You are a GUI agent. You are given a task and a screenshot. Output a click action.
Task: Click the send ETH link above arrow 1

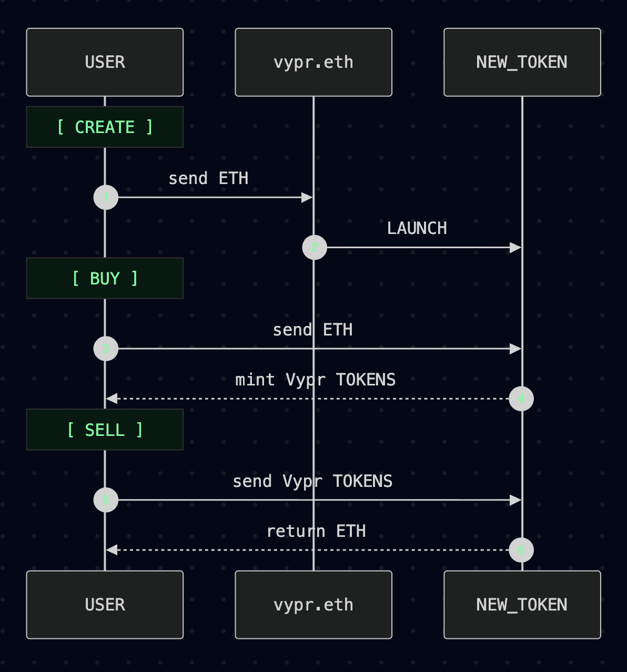point(209,178)
